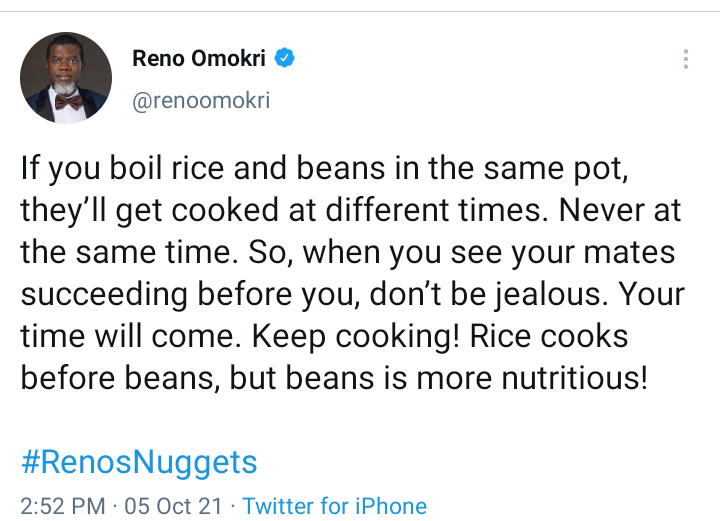Click the tweet line starting 'If you boil rice'
This screenshot has width=720, height=521.
click(x=324, y=169)
